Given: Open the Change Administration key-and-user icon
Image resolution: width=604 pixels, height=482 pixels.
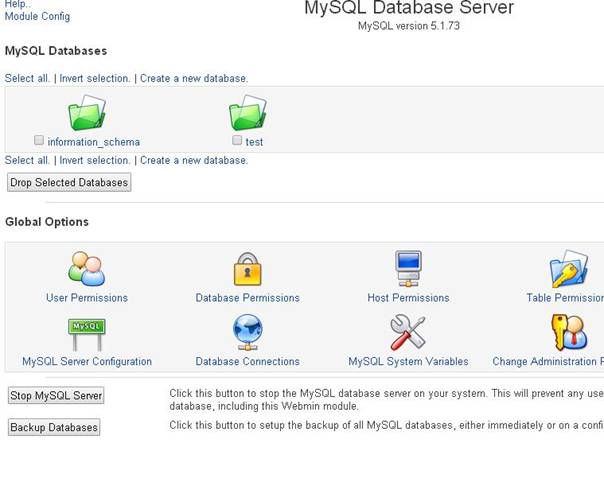Looking at the screenshot, I should click(569, 332).
